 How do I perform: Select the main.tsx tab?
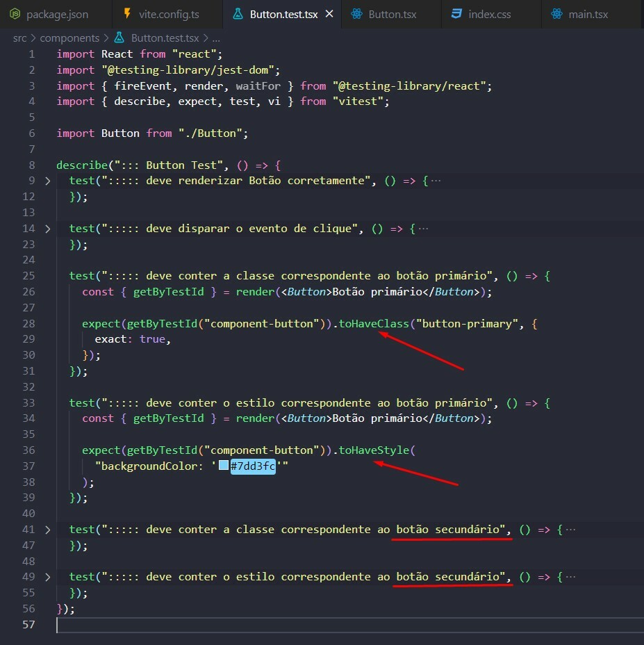coord(589,14)
